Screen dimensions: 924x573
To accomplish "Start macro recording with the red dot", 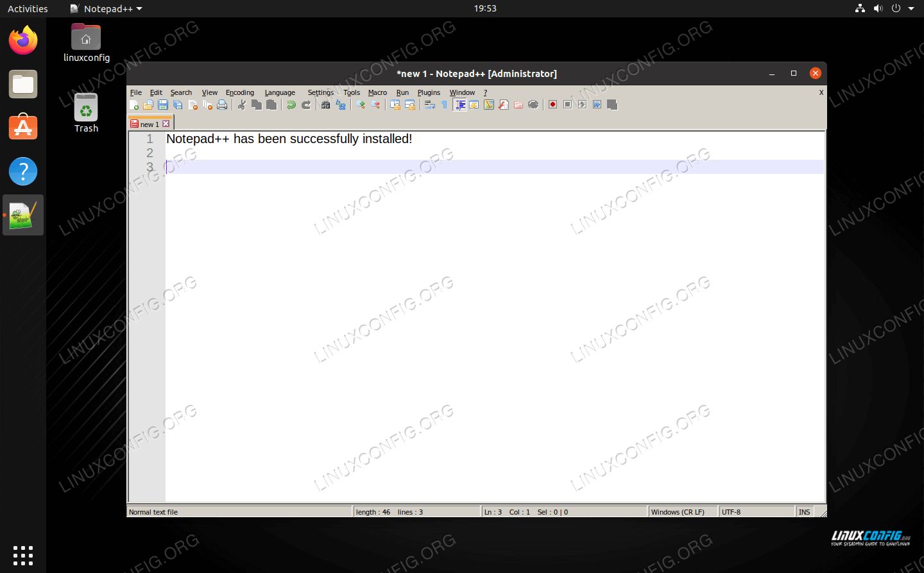I will (x=552, y=105).
